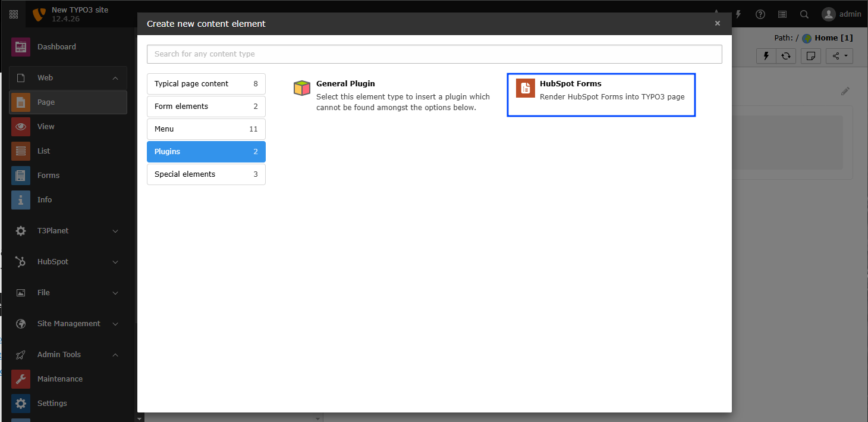Expand the Site Management group

(x=68, y=324)
